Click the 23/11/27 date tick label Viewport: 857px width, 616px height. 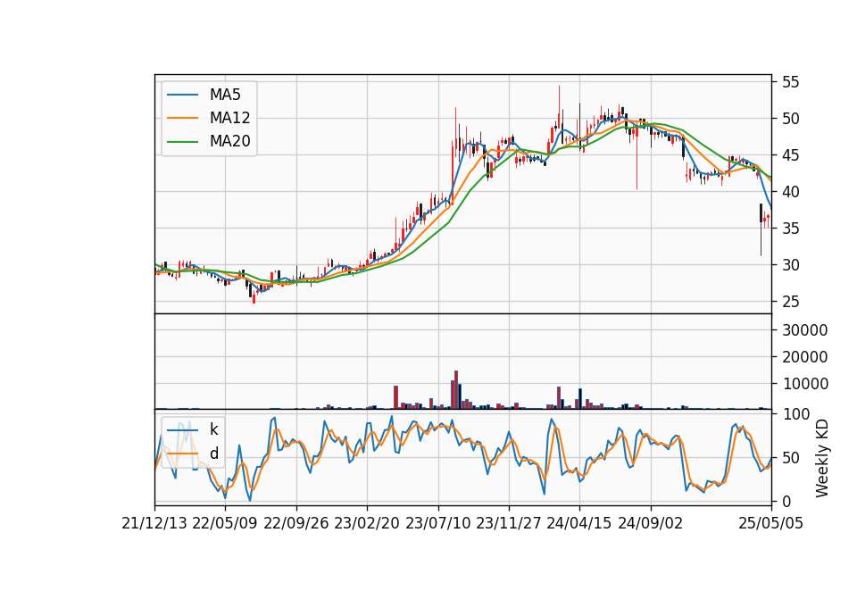point(509,523)
